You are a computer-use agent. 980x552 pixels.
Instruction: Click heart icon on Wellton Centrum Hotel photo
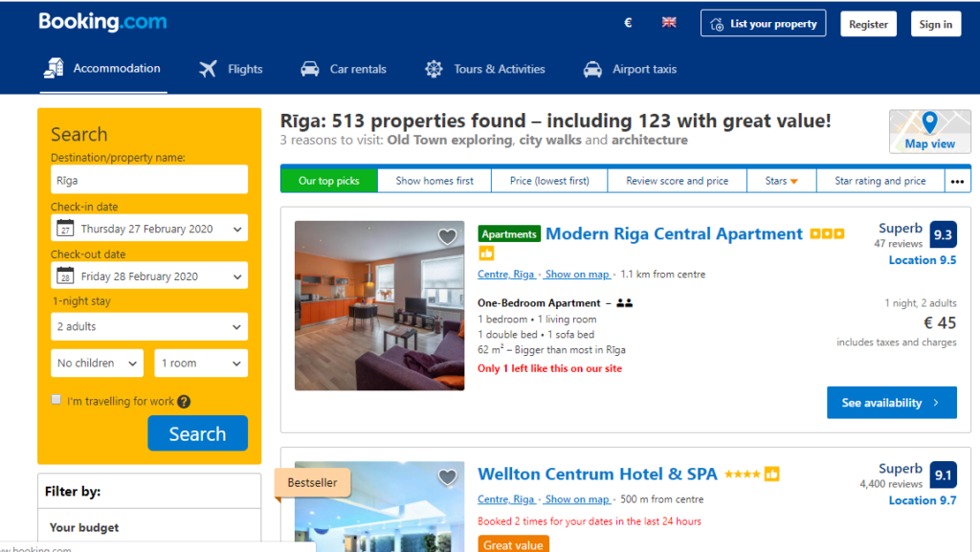click(447, 477)
